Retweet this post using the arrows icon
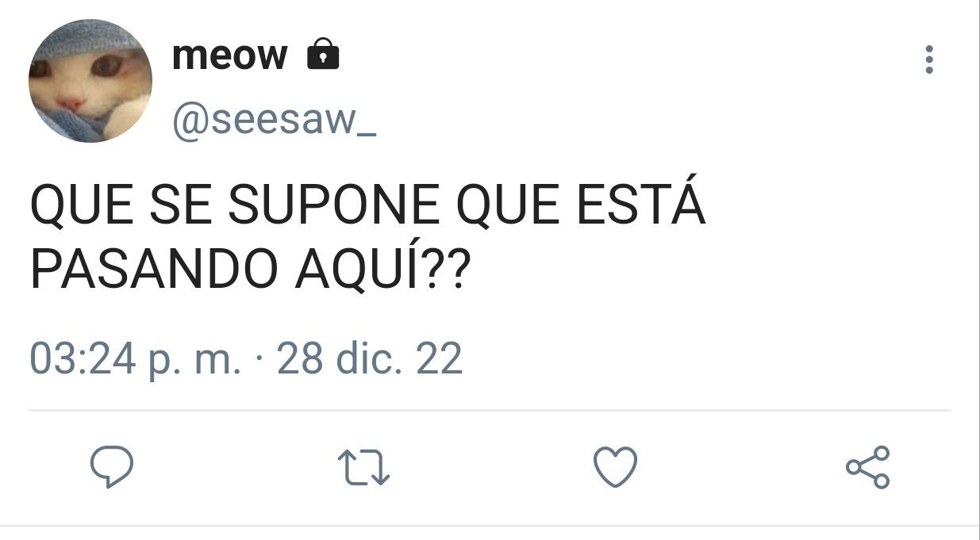This screenshot has width=980, height=540. click(363, 467)
